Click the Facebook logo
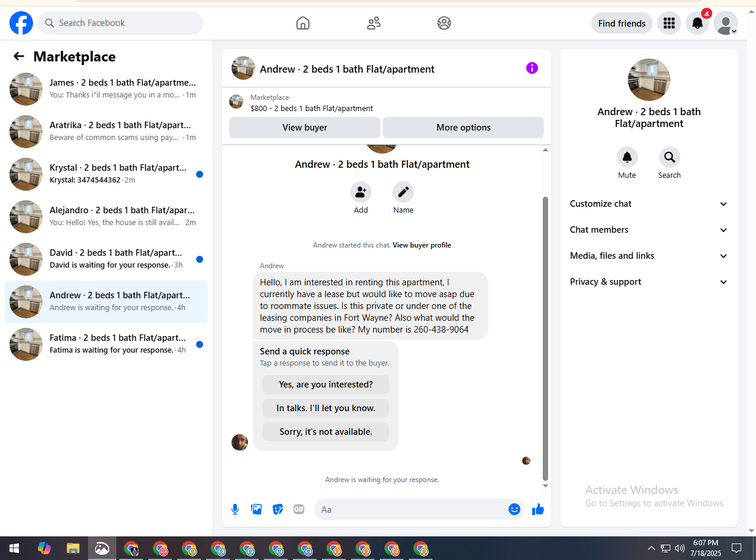The image size is (756, 560). click(x=21, y=23)
